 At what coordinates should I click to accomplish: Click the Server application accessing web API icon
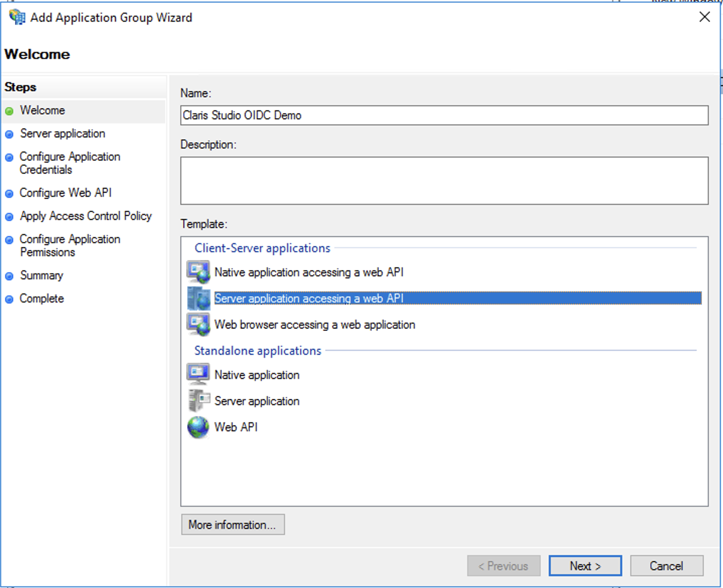click(198, 298)
